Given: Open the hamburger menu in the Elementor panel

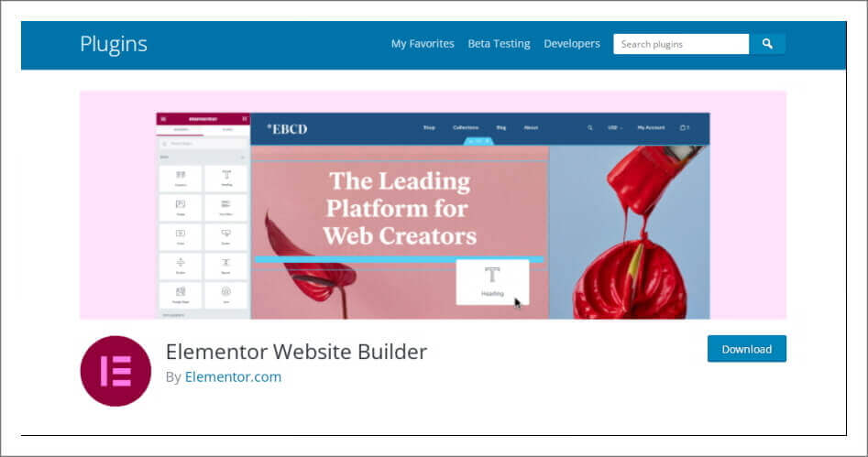Looking at the screenshot, I should tap(163, 119).
